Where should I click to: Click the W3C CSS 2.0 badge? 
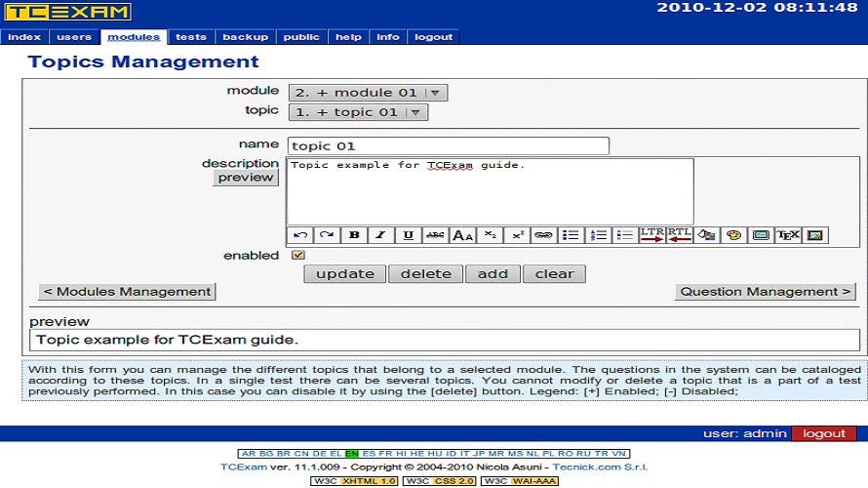point(440,481)
